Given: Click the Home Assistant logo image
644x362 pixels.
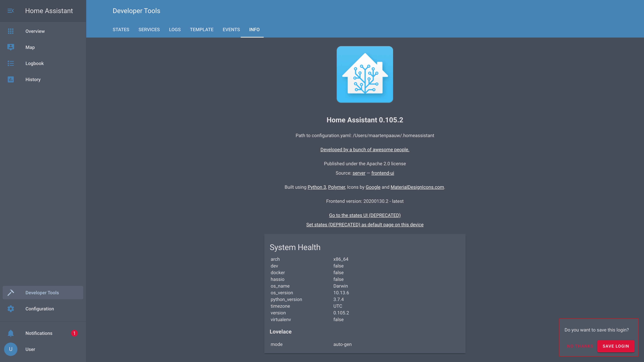Looking at the screenshot, I should click(365, 74).
